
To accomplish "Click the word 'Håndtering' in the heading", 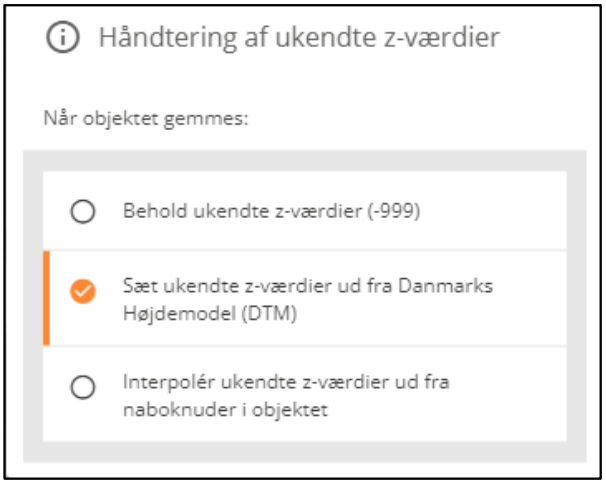I will [x=155, y=40].
